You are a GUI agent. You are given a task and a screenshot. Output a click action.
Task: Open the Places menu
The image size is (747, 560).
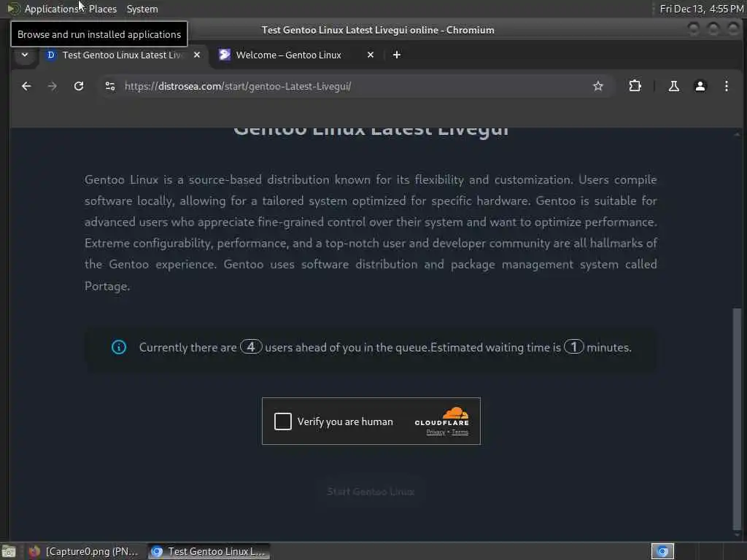(102, 9)
